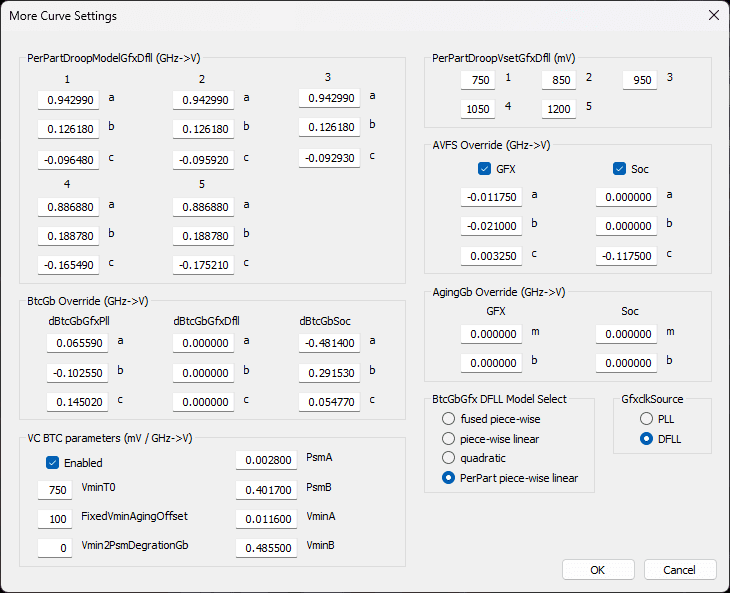
Task: Select DFLL as GfxclkSource
Action: [647, 438]
